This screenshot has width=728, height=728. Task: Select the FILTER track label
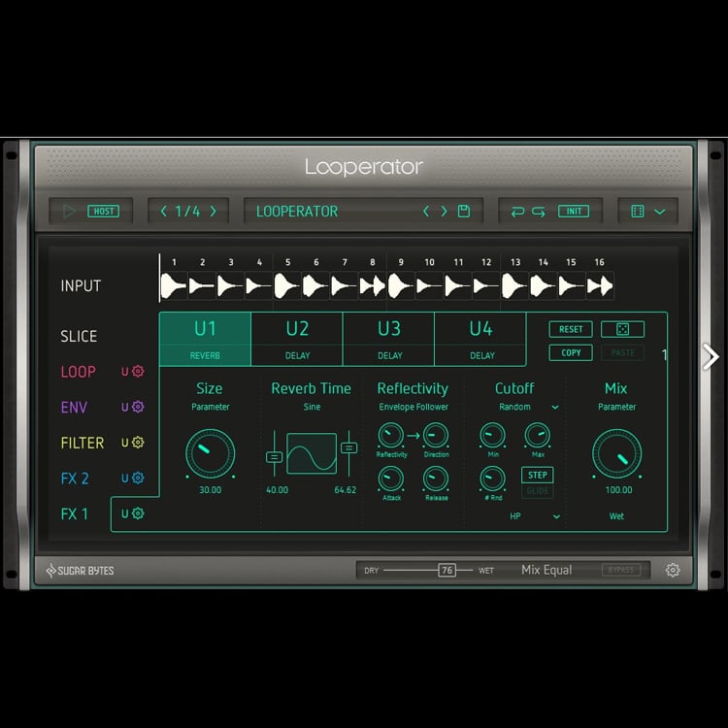pos(83,443)
